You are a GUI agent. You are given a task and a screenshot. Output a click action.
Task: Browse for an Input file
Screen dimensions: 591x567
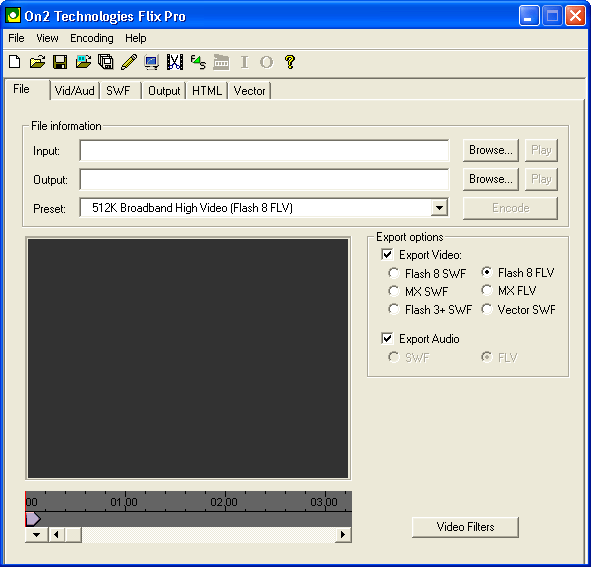pyautogui.click(x=491, y=150)
